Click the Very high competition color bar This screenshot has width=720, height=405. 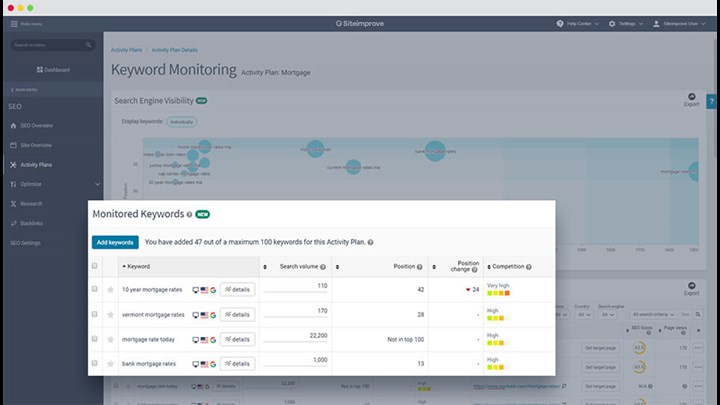[498, 294]
